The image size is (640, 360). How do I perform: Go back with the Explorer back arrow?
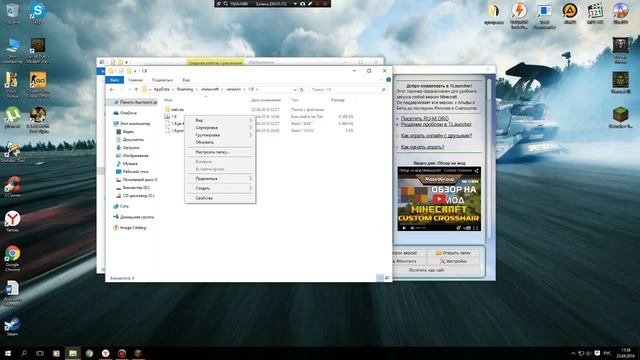(x=112, y=89)
